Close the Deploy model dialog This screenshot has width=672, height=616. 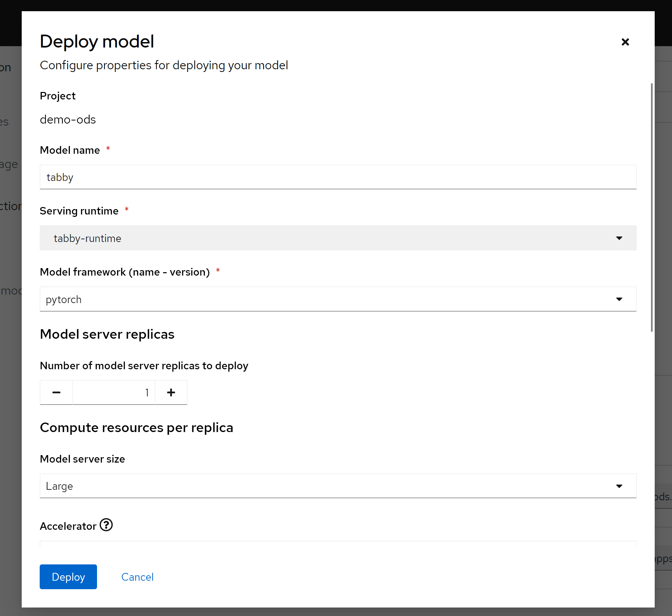point(625,42)
